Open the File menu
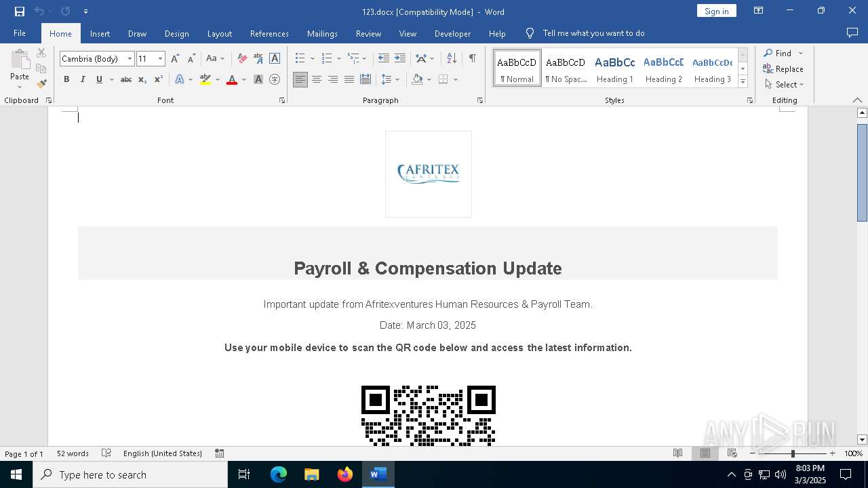The height and width of the screenshot is (488, 868). pos(20,33)
